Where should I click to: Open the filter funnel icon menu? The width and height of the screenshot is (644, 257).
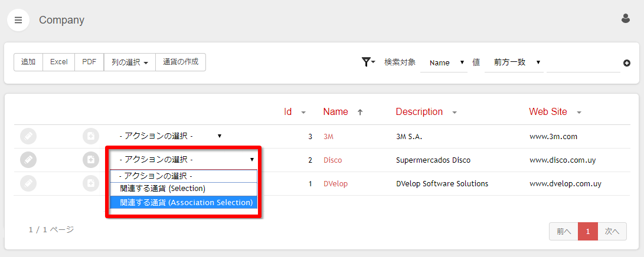pos(368,62)
